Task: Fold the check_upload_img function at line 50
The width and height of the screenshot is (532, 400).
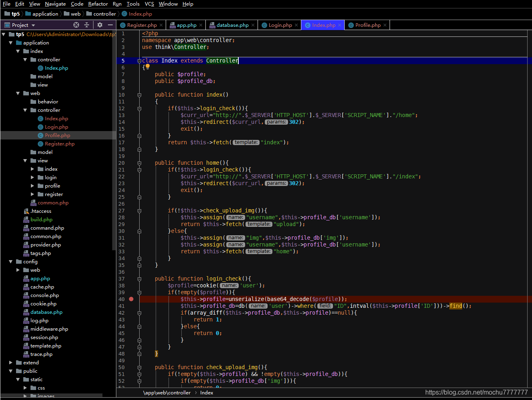Action: [x=139, y=368]
